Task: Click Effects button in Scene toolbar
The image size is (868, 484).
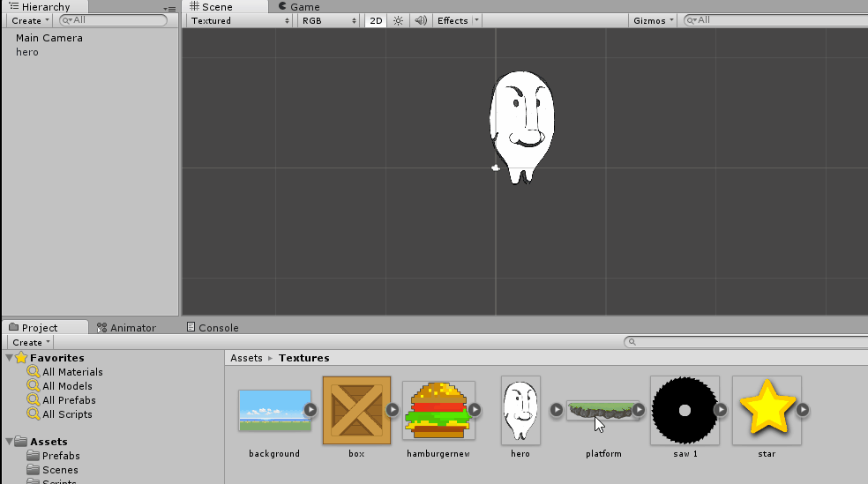Action: tap(453, 20)
